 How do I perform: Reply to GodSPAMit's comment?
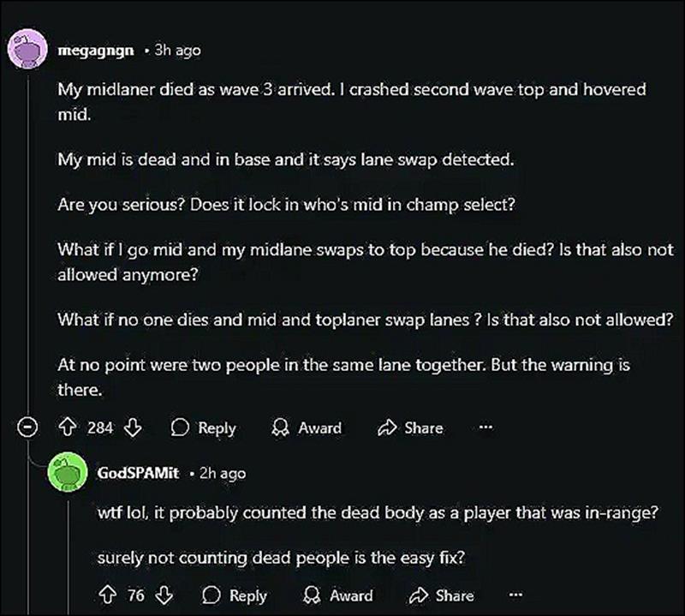(234, 595)
